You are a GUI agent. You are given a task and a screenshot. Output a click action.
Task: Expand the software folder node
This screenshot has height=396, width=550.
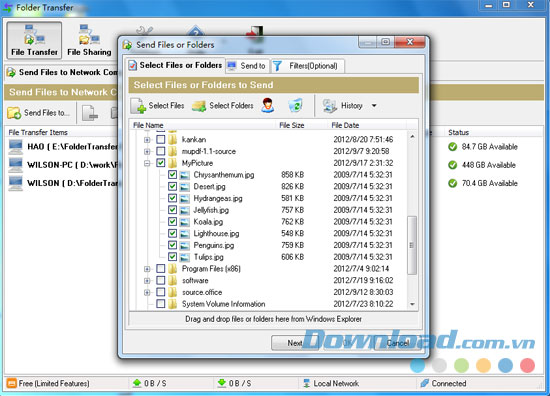[x=147, y=281]
